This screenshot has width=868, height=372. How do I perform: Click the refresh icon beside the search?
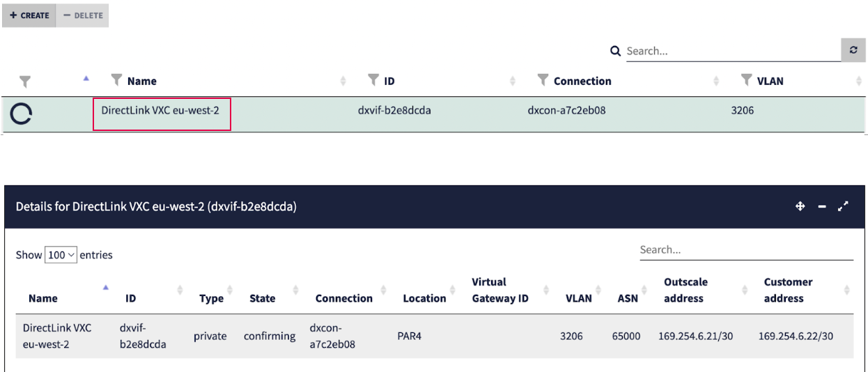point(853,50)
